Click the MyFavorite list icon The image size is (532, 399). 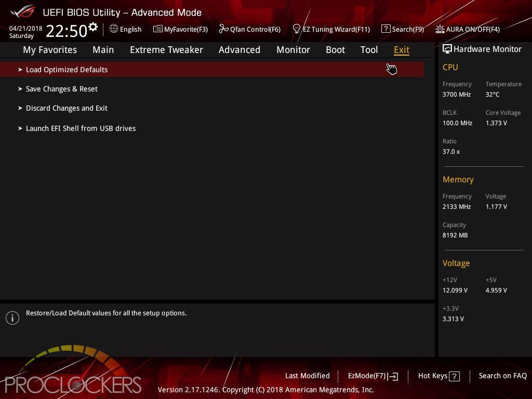coord(157,29)
